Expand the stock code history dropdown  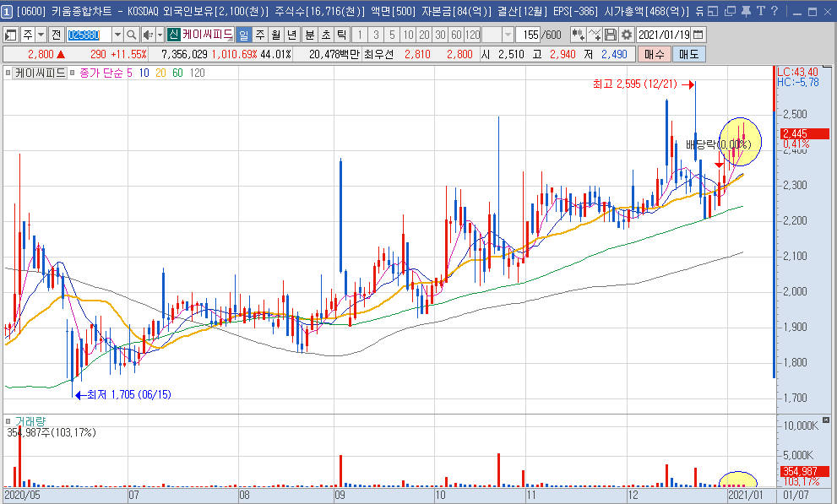coord(117,35)
